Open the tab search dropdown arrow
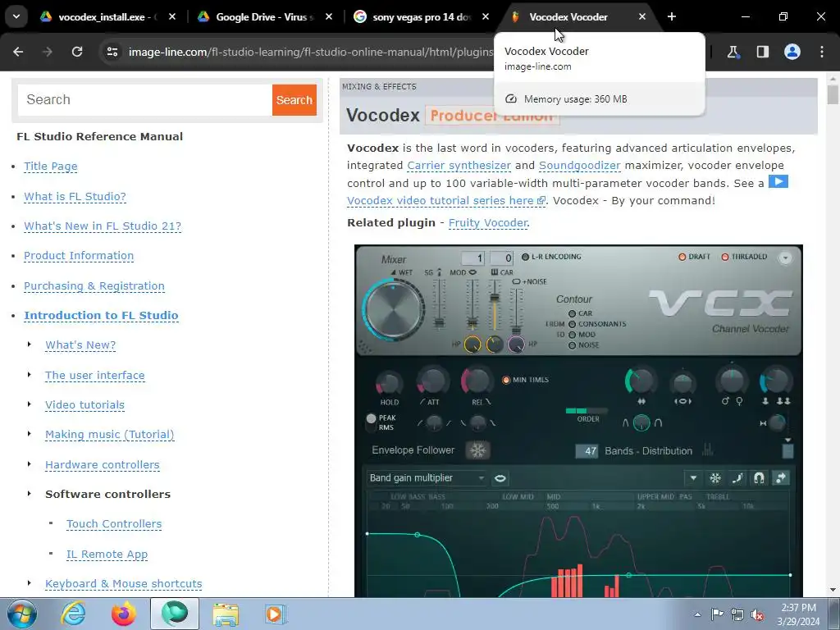The height and width of the screenshot is (630, 840). point(16,16)
